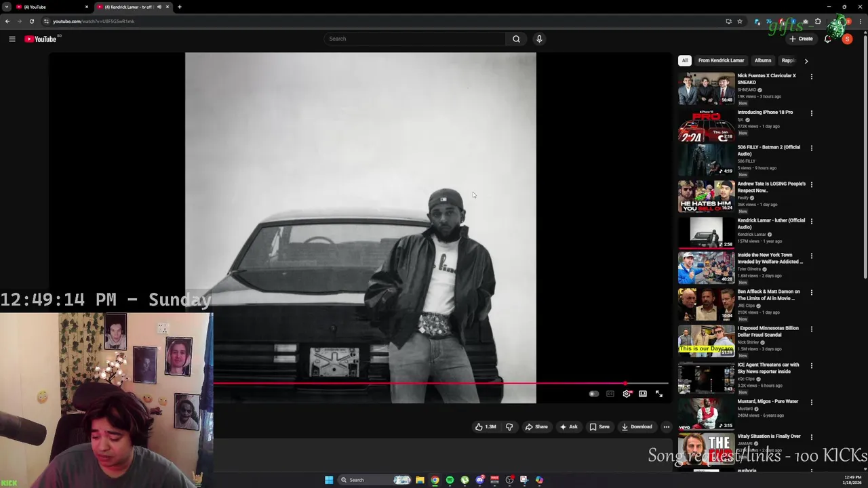Open options for Kendrick Lamar luther
Screen dimensions: 868x488
coord(812,221)
